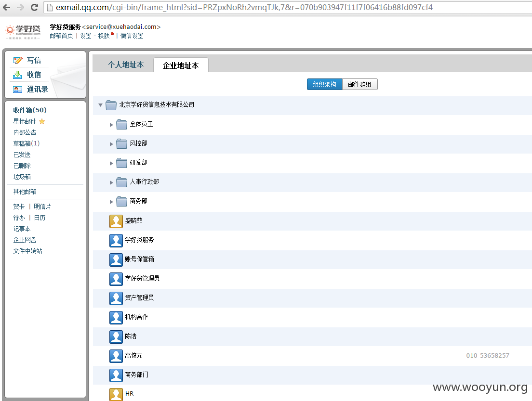Click 商务部门 contact avatar

pyautogui.click(x=116, y=375)
